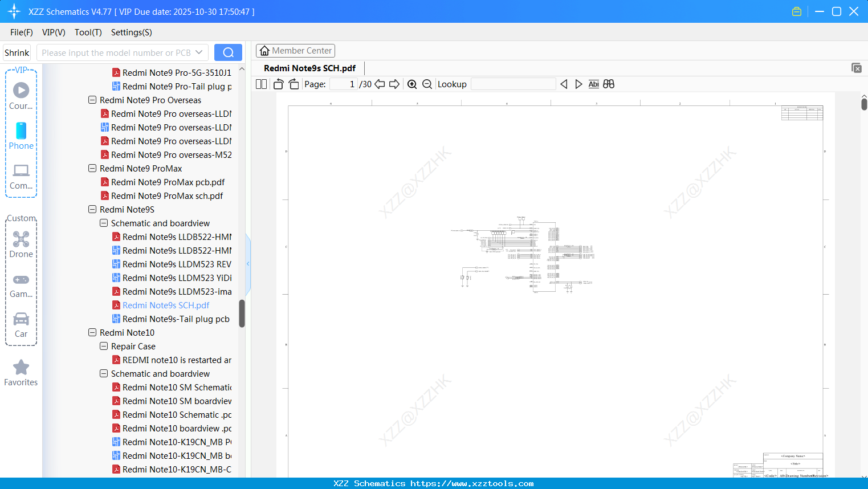Collapse Repair Case folder
The image size is (868, 489).
[104, 347]
